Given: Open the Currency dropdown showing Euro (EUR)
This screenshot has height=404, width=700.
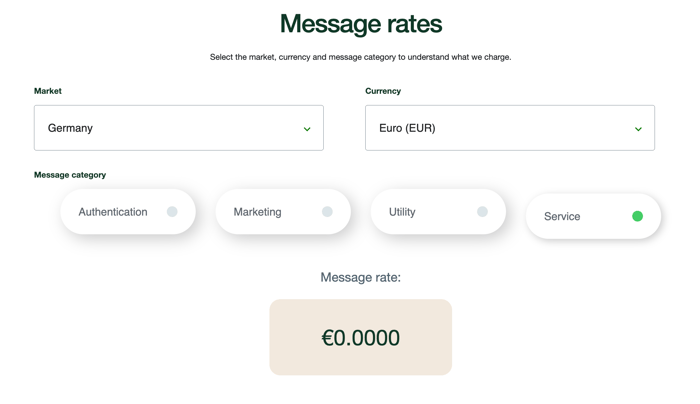Looking at the screenshot, I should click(510, 128).
